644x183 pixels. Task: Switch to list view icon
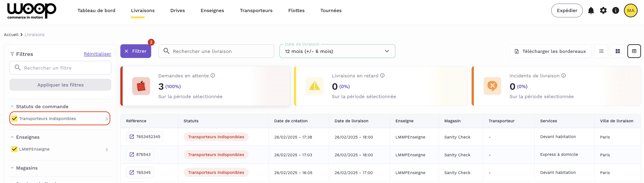601,51
